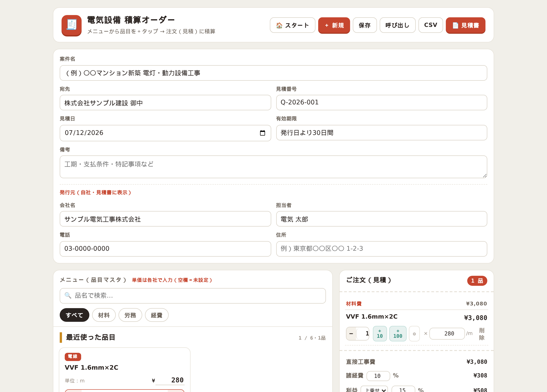Click the 電線 tag on VVF card
The height and width of the screenshot is (392, 547).
tap(73, 356)
